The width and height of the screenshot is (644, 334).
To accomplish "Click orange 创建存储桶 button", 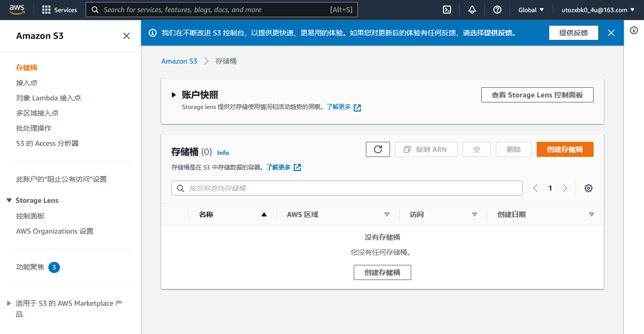I will click(565, 149).
